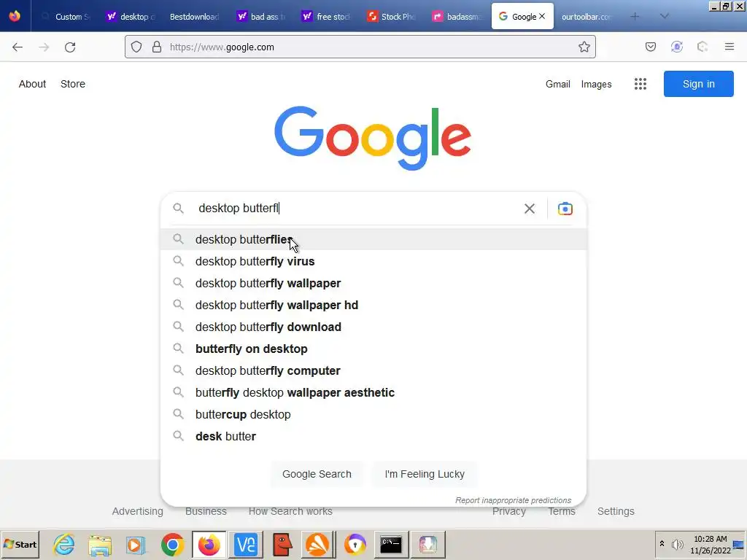Click I'm Feeling Lucky button
Viewport: 747px width, 560px height.
coord(425,474)
